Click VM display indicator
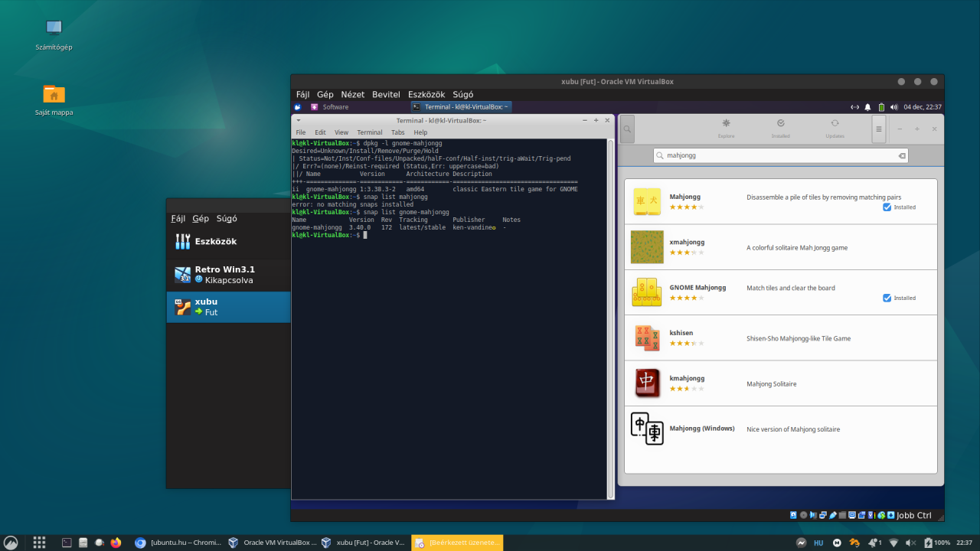This screenshot has height=551, width=980. tap(852, 515)
